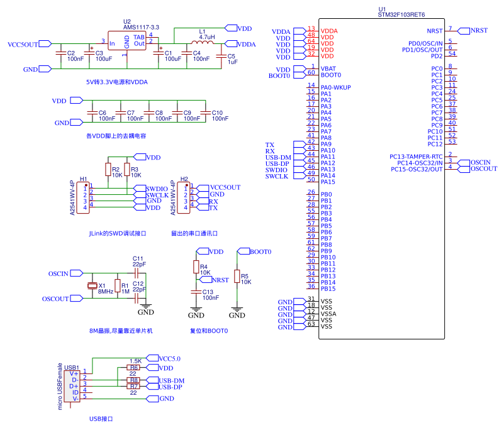Select capacitor C5 1uF
The width and height of the screenshot is (504, 428).
pos(221,56)
